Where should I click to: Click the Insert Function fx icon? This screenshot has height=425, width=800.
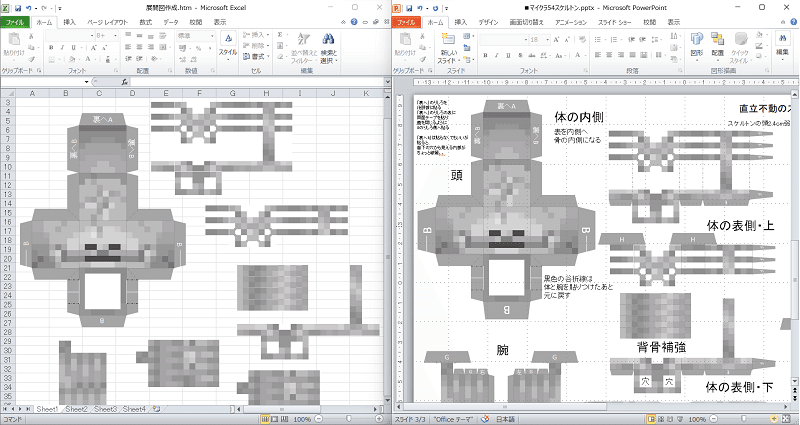124,82
